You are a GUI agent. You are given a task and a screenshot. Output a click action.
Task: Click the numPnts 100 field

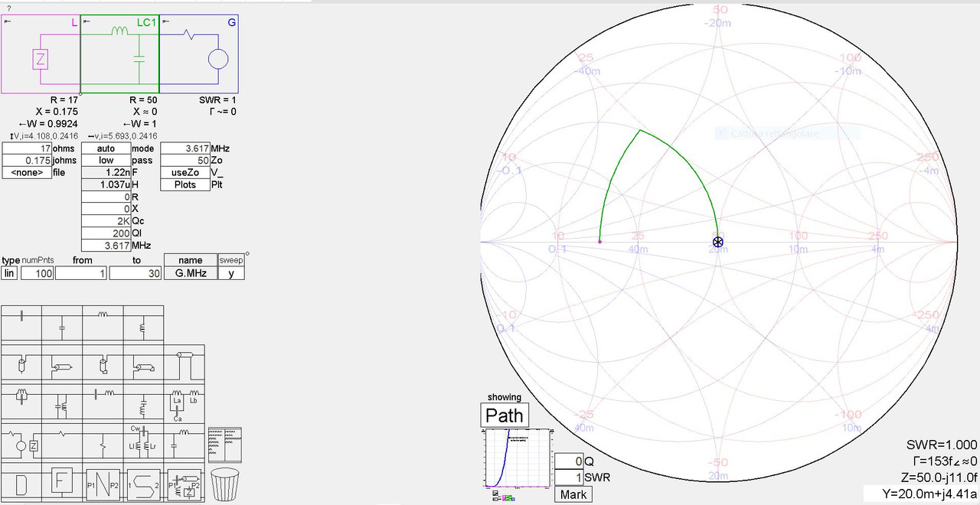tap(38, 272)
